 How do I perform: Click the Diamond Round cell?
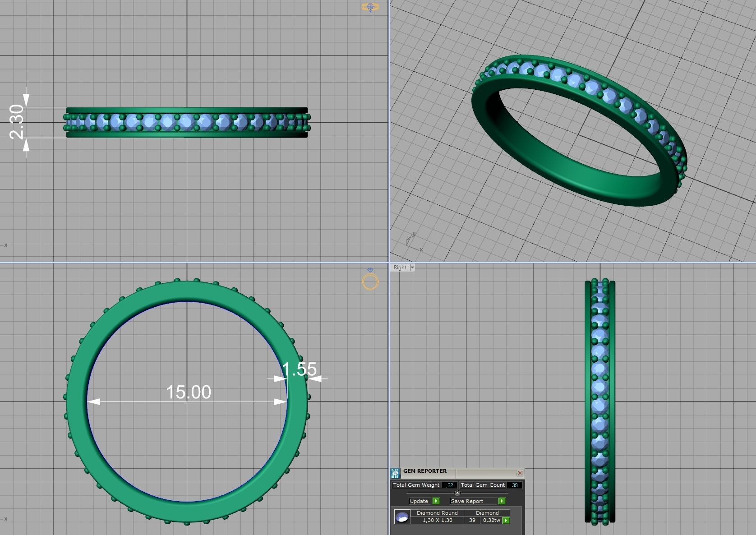[437, 513]
